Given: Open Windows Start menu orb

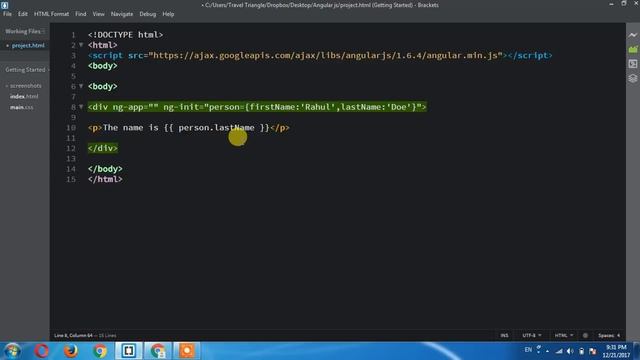Looking at the screenshot, I should click(12, 351).
